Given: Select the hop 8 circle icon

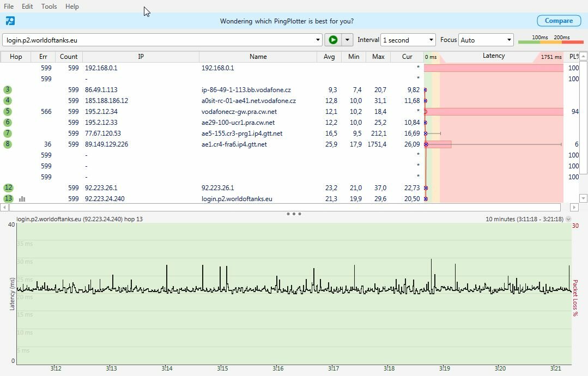Looking at the screenshot, I should (8, 144).
